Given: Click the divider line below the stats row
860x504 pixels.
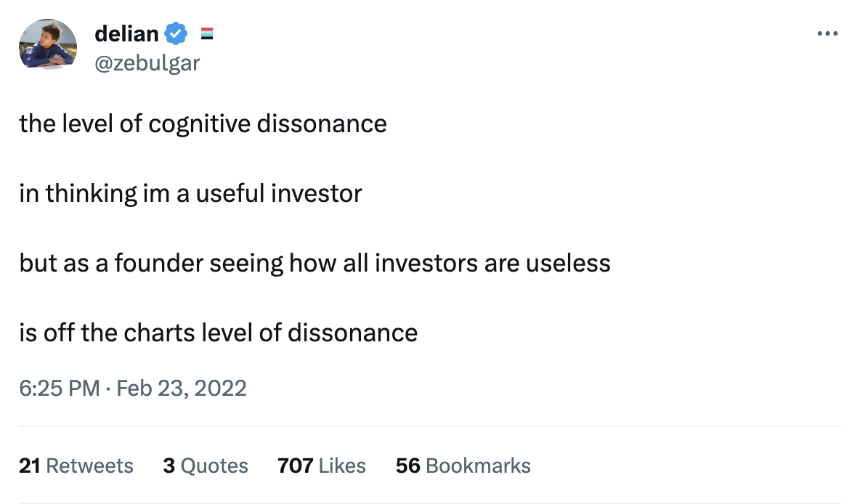Looking at the screenshot, I should coord(429,503).
